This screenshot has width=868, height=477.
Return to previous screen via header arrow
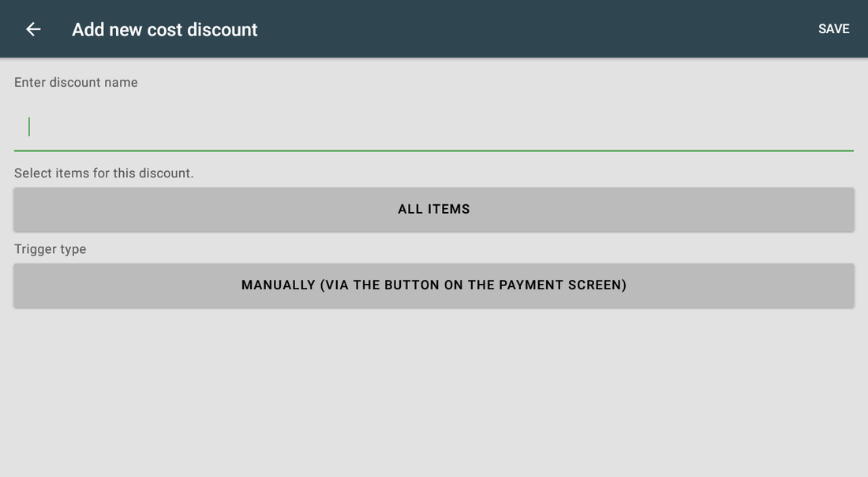tap(33, 29)
